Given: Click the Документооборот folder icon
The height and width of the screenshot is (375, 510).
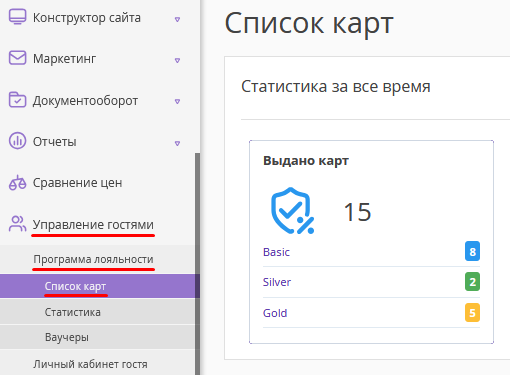Looking at the screenshot, I should point(17,99).
